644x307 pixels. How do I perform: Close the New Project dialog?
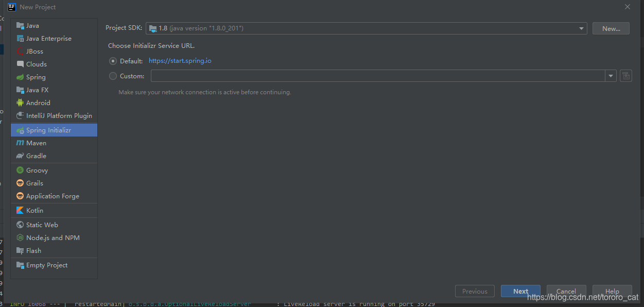pyautogui.click(x=627, y=7)
